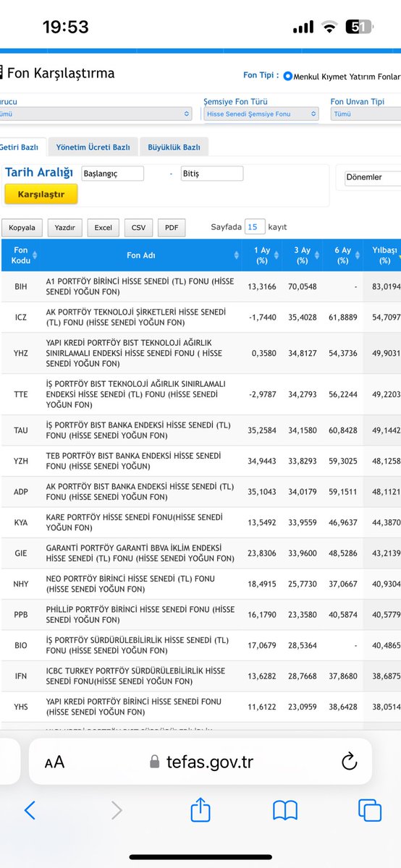Viewport: 401px width, 868px height.
Task: Click AK PORTFÖY TEKNOLOJİ ŞİRKETLERİ fund name
Action: (x=136, y=317)
